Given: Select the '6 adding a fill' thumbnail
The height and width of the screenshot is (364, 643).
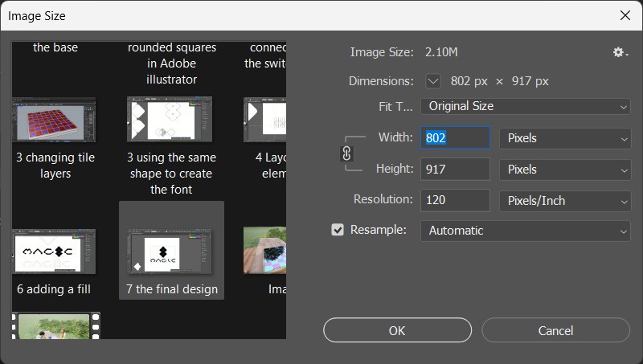Looking at the screenshot, I should coord(54,251).
